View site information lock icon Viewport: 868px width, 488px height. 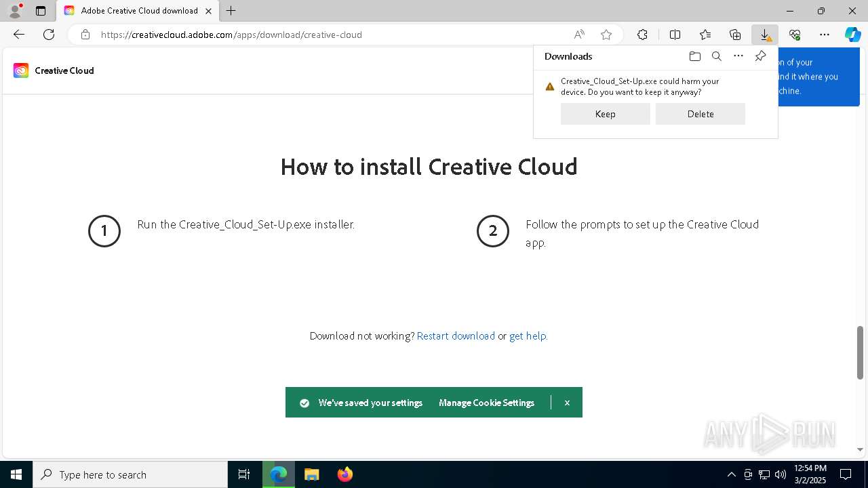click(x=85, y=35)
